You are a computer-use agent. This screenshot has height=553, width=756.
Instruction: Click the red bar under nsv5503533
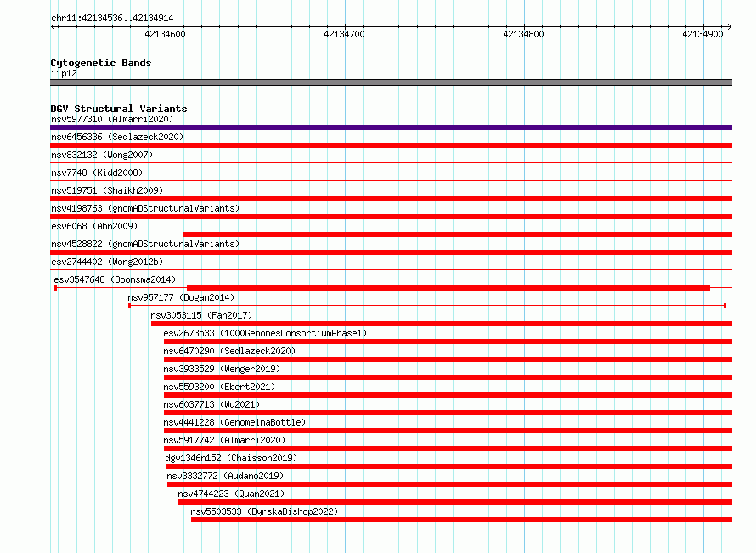tap(461, 520)
